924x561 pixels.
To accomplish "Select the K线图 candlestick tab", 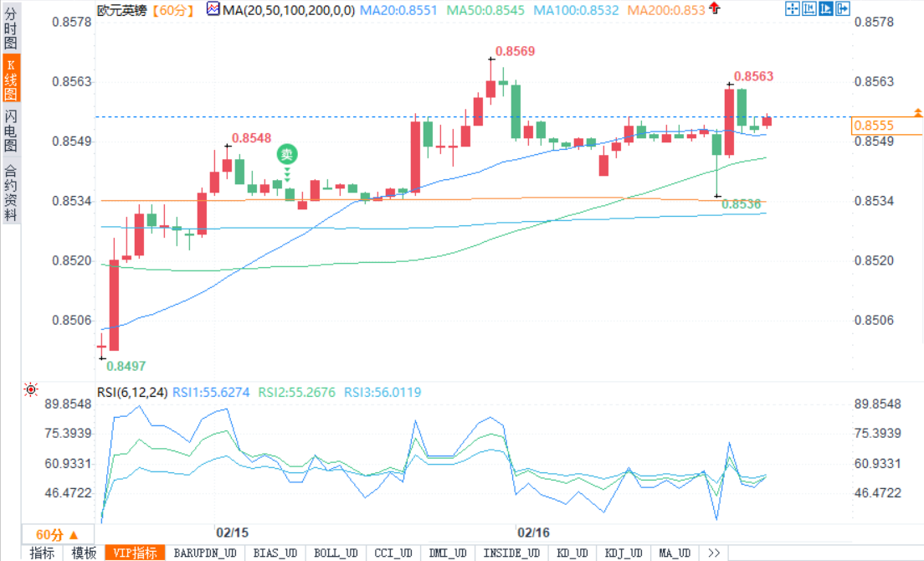I will (11, 79).
